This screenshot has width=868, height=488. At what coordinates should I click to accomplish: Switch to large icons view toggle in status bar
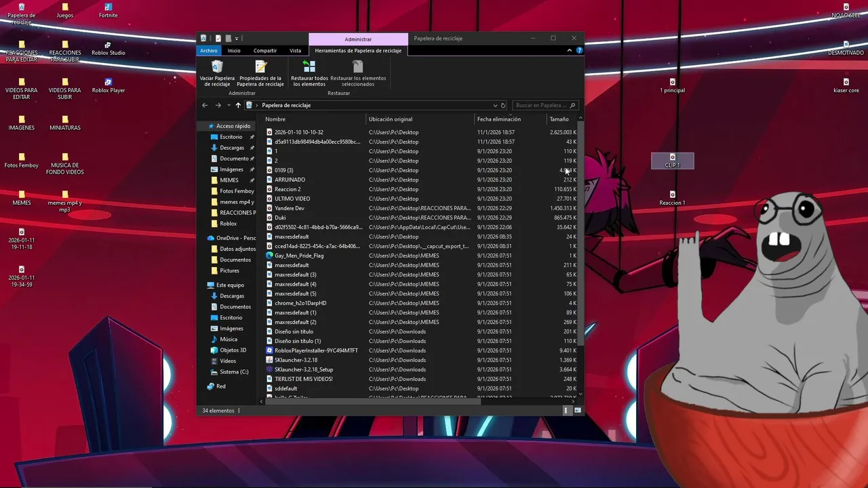578,411
